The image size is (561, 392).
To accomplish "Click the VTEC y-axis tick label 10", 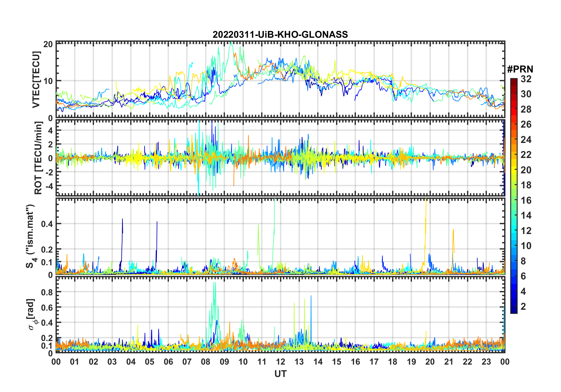I will (x=48, y=81).
